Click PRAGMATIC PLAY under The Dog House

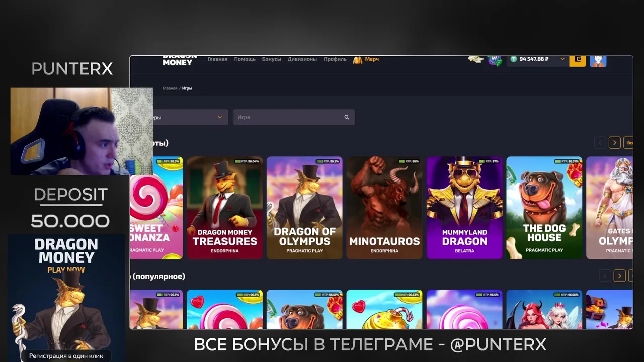click(x=544, y=250)
